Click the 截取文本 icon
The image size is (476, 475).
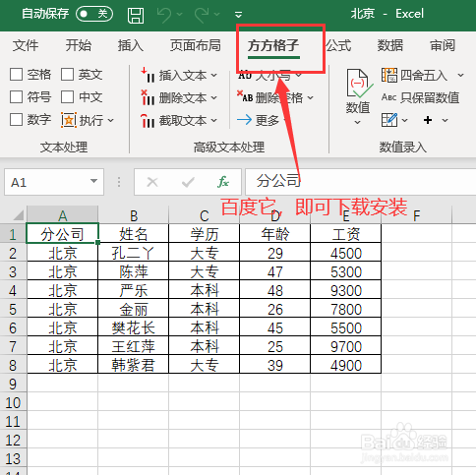tap(148, 120)
